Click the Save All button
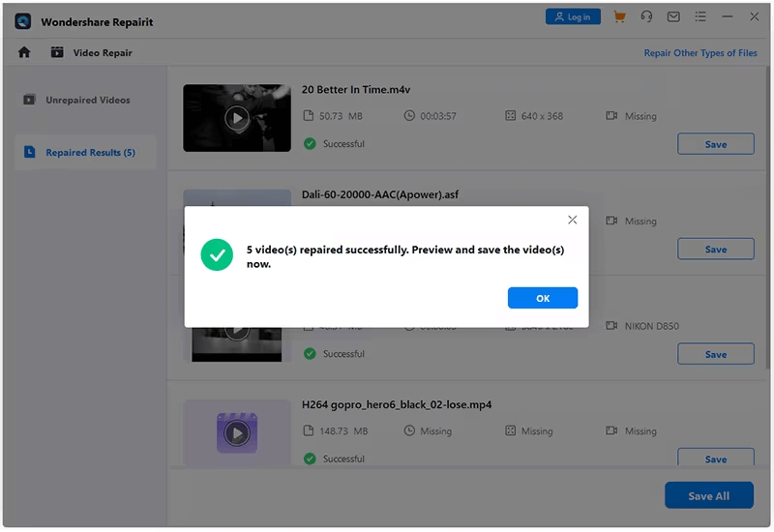This screenshot has height=532, width=774. click(x=708, y=495)
